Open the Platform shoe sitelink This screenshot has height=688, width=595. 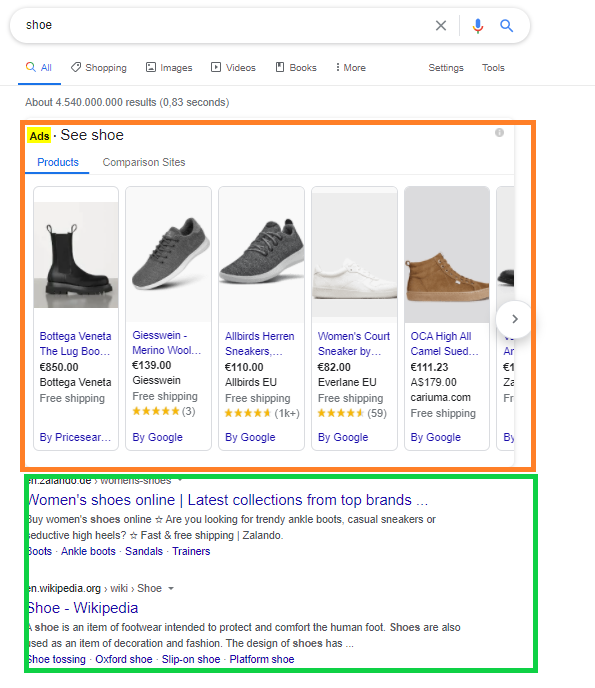coord(262,659)
